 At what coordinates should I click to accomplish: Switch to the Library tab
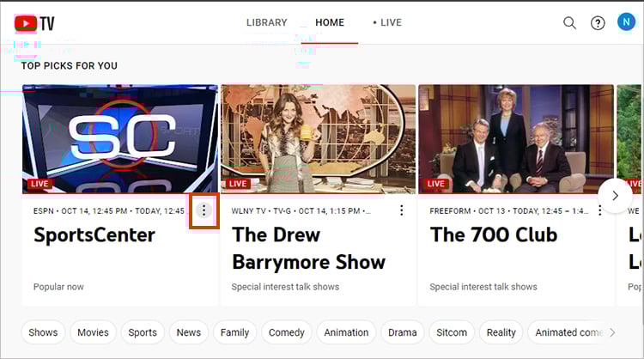coord(266,22)
